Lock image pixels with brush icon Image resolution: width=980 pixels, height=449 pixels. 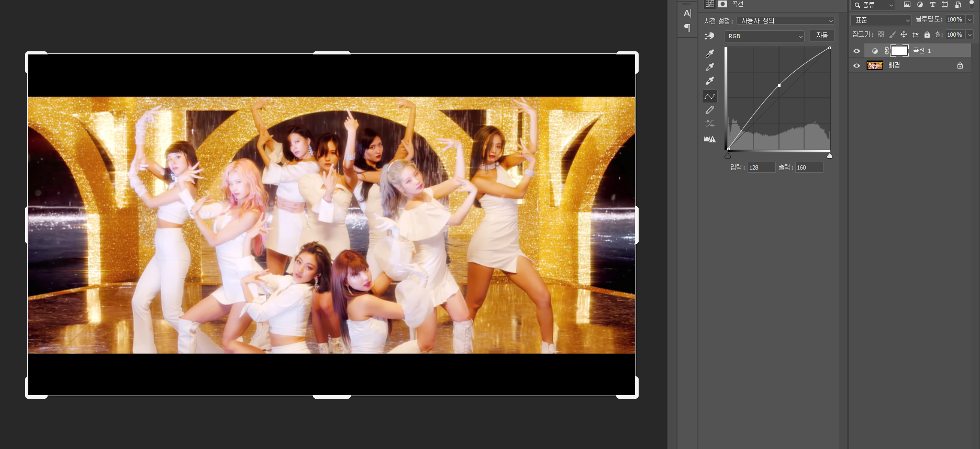(x=892, y=35)
